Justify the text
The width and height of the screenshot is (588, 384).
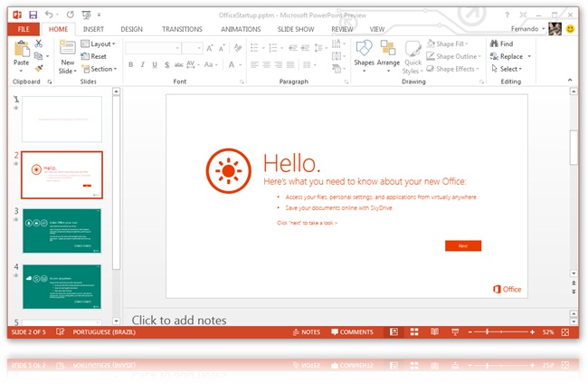[x=290, y=64]
